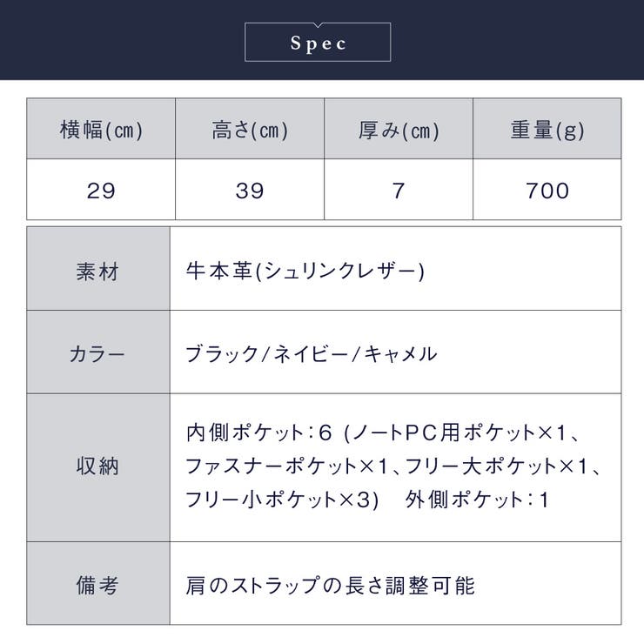Click the 肩のストラップの長さ調整可能 note
The width and height of the screenshot is (644, 644).
coord(331,586)
